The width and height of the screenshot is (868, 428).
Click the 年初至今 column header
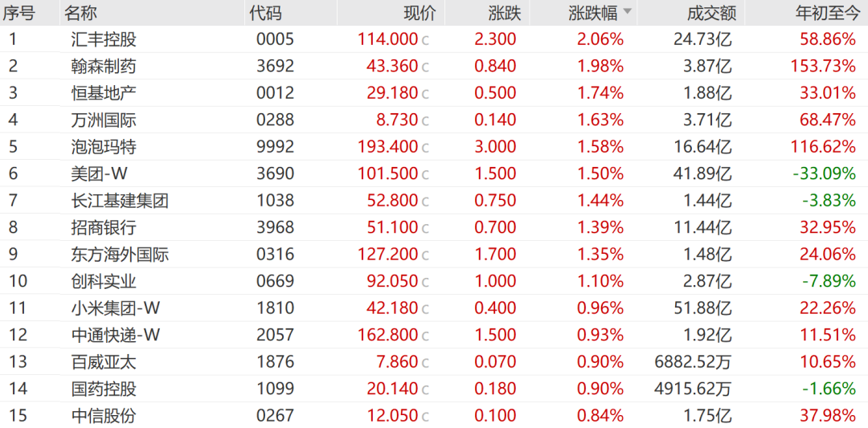825,12
